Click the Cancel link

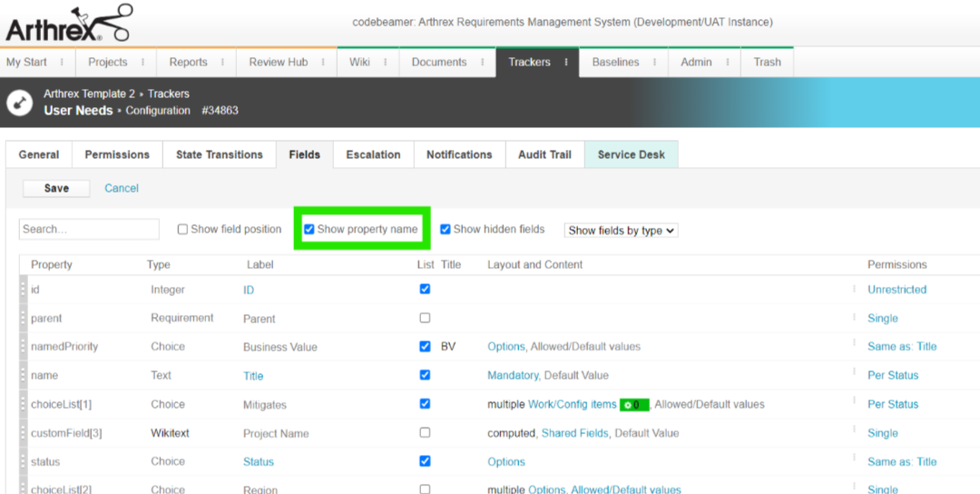coord(122,188)
